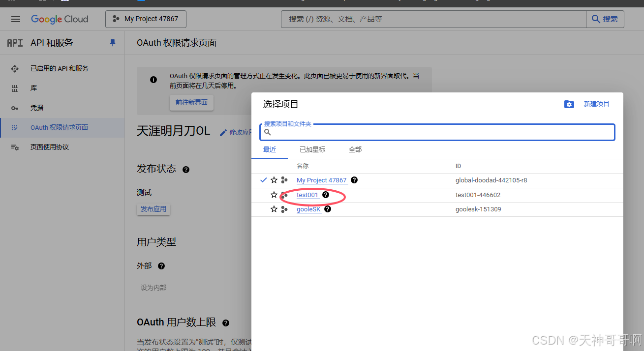Click the 新建项目 link
The image size is (644, 351).
[x=596, y=104]
